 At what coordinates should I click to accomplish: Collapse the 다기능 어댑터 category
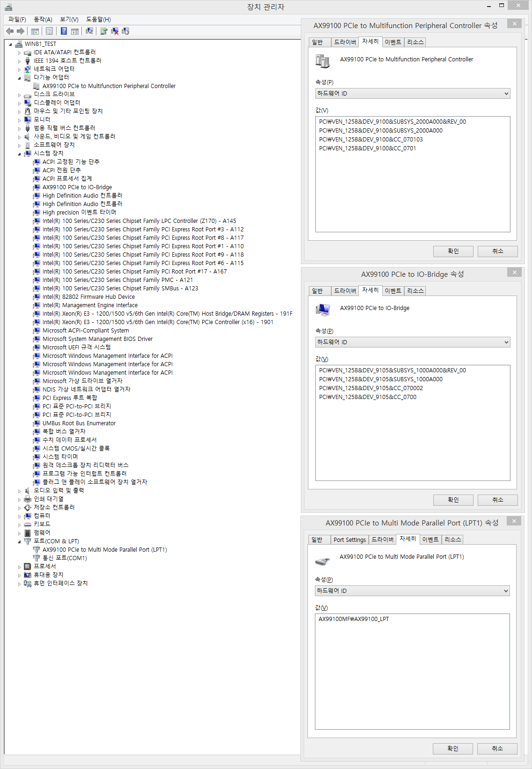pos(19,78)
